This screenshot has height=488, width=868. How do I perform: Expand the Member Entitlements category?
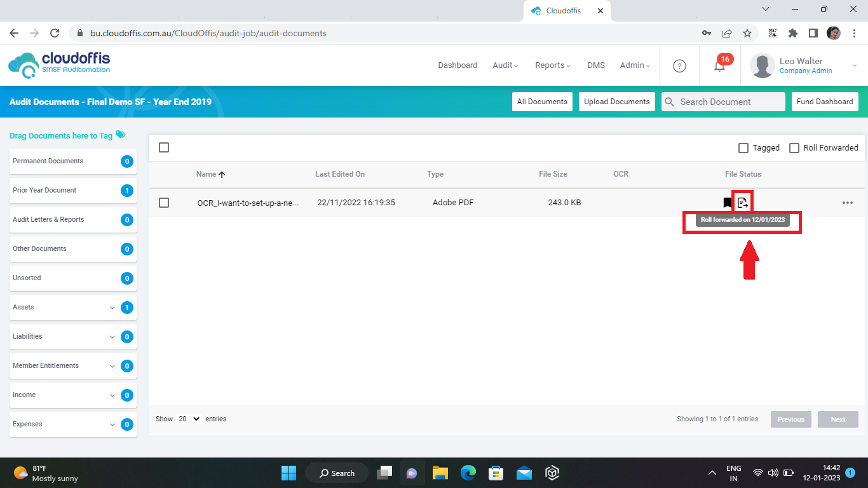click(112, 366)
